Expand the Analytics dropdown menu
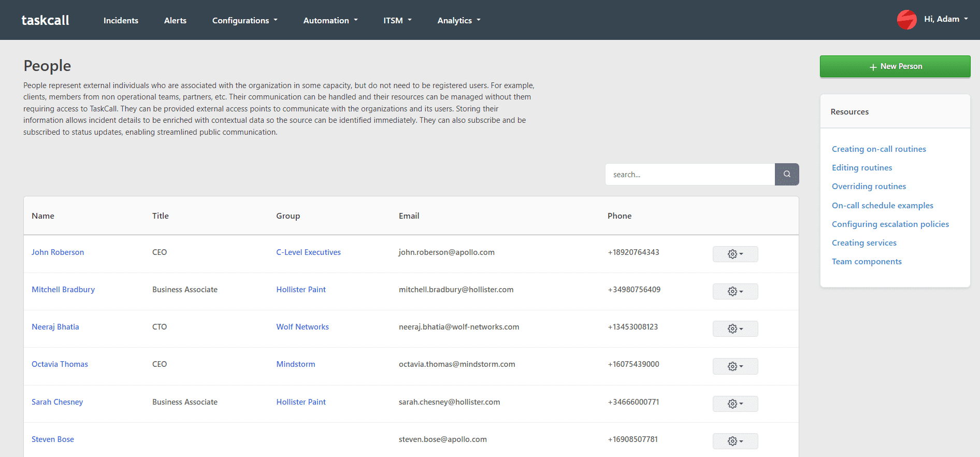 pyautogui.click(x=459, y=20)
